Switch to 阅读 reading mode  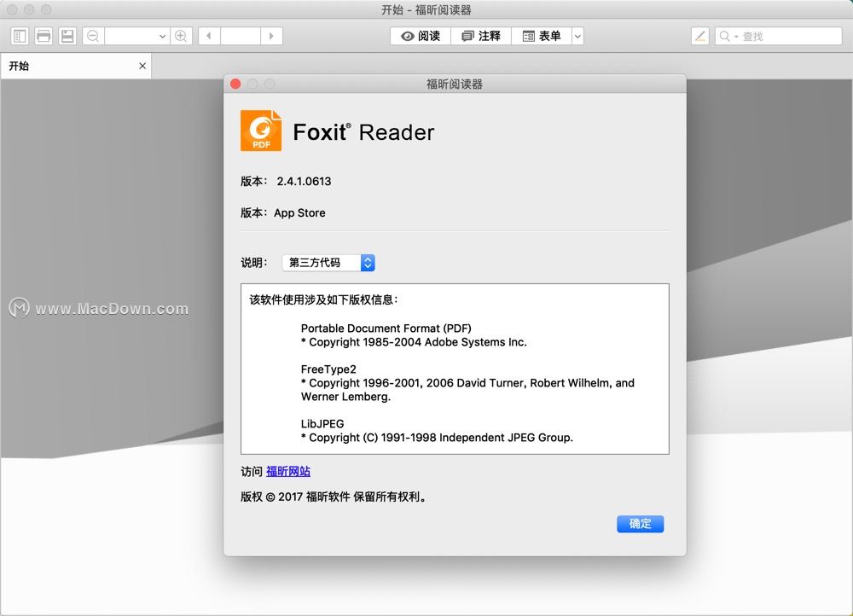421,36
